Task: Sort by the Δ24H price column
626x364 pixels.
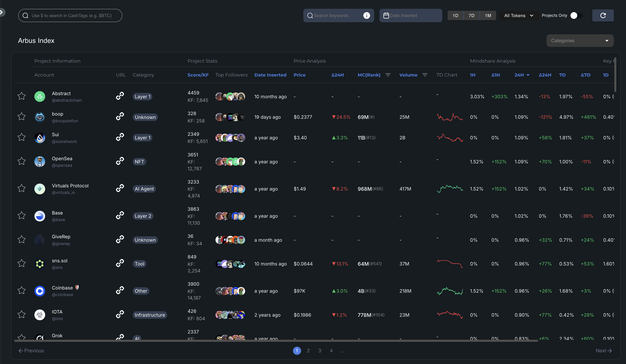Action: [x=337, y=75]
